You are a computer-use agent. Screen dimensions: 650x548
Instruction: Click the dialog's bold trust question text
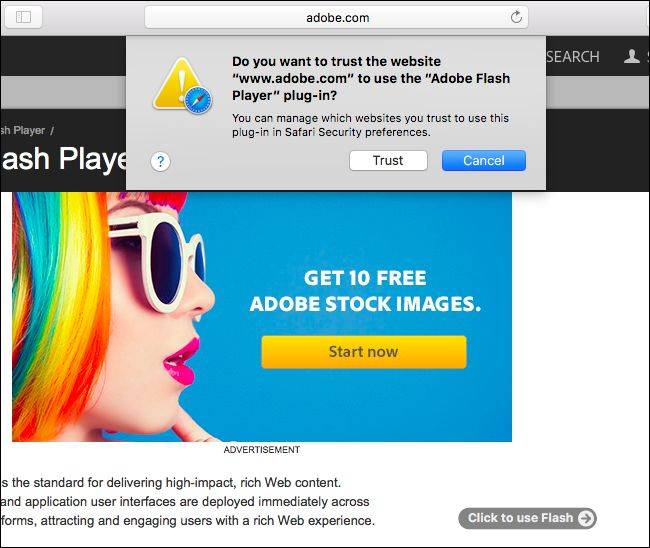point(371,78)
